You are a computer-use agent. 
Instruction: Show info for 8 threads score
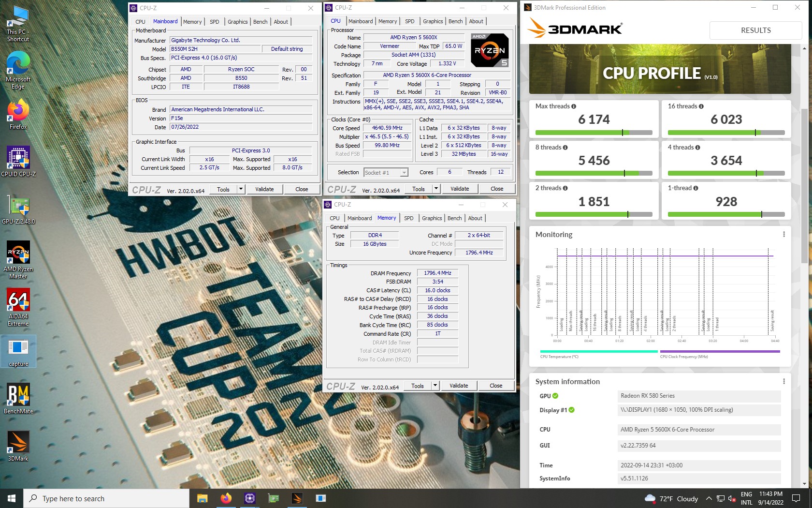coord(565,148)
